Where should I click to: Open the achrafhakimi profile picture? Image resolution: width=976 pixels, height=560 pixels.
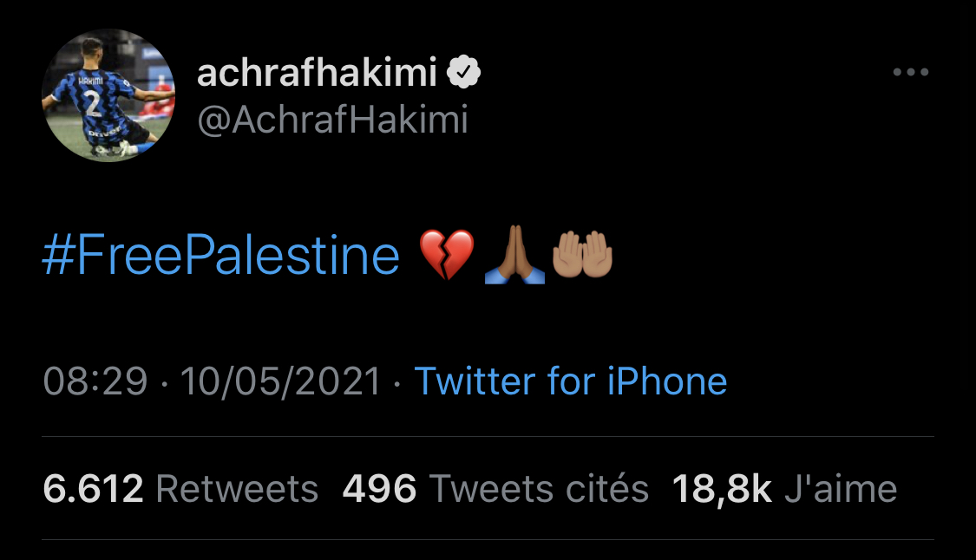(x=108, y=95)
